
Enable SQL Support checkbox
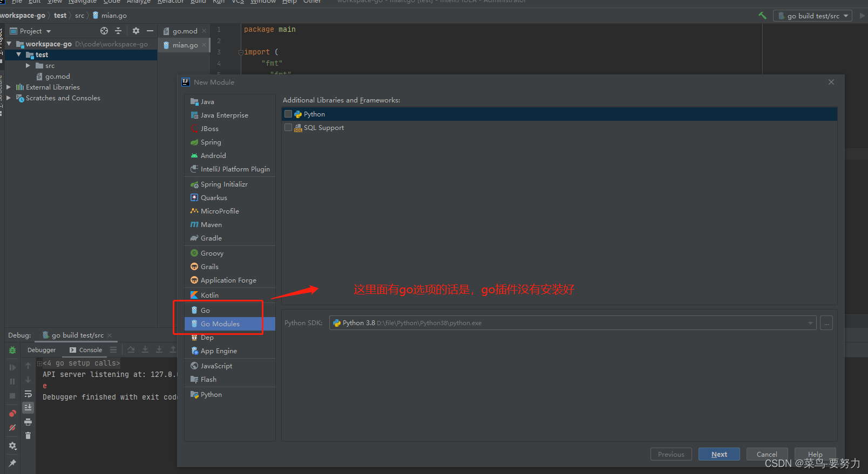[288, 127]
